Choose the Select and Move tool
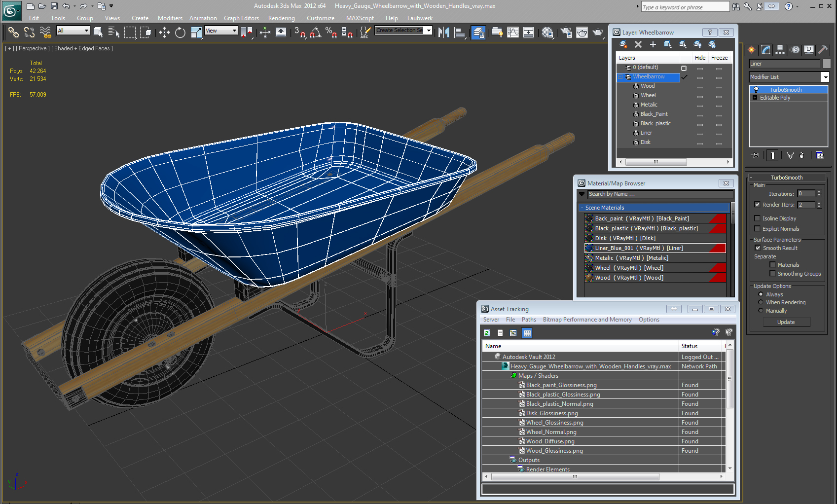Viewport: 837px width, 504px height. (x=164, y=33)
